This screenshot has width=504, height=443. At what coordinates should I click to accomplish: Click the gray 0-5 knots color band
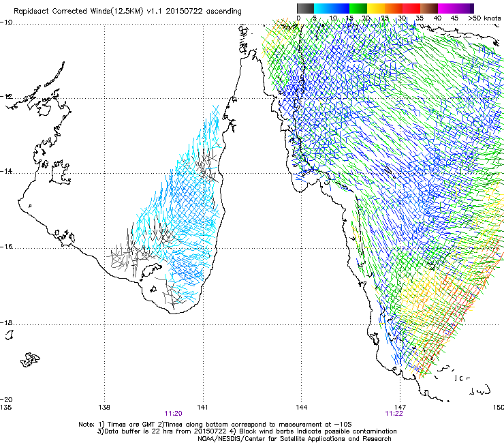point(305,8)
